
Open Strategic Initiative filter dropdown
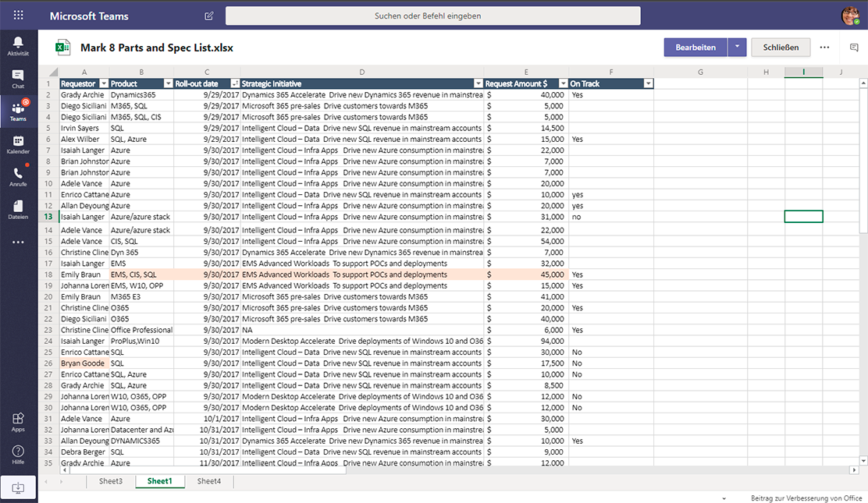pyautogui.click(x=478, y=83)
